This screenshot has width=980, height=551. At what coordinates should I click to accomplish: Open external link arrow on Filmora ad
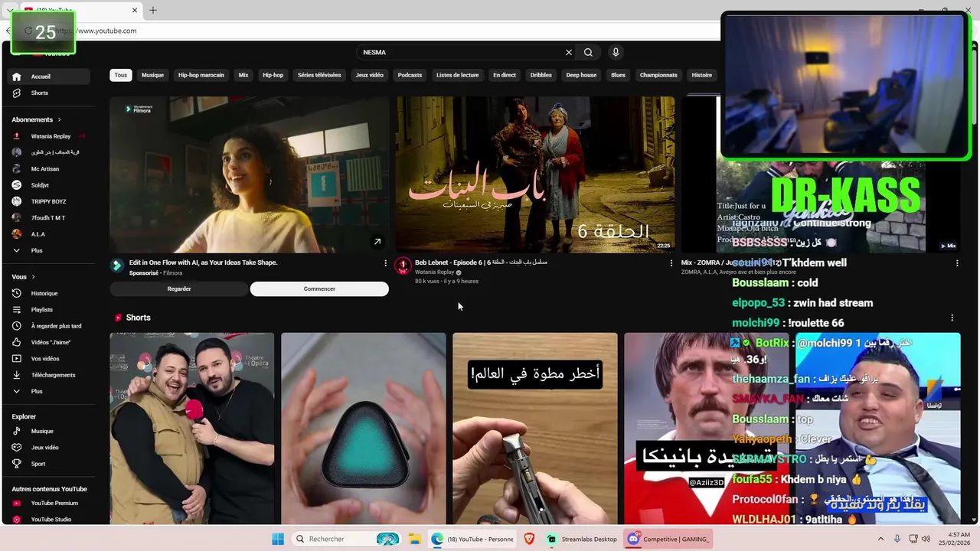(x=377, y=241)
